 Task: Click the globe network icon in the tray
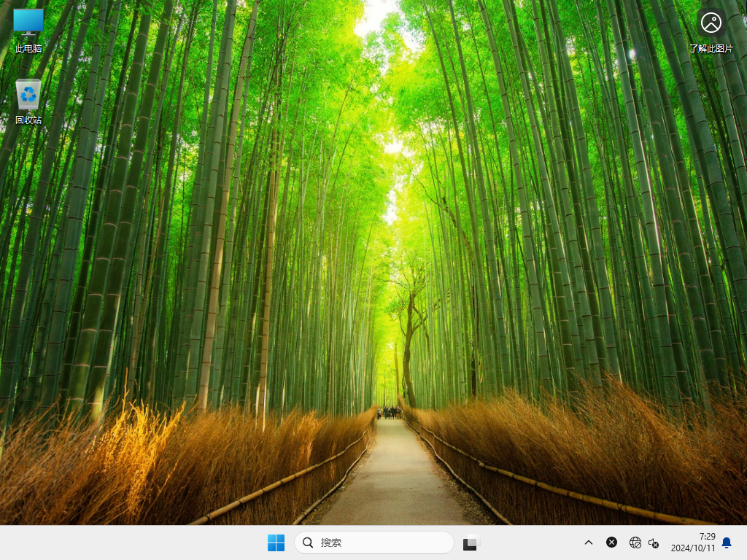point(635,542)
